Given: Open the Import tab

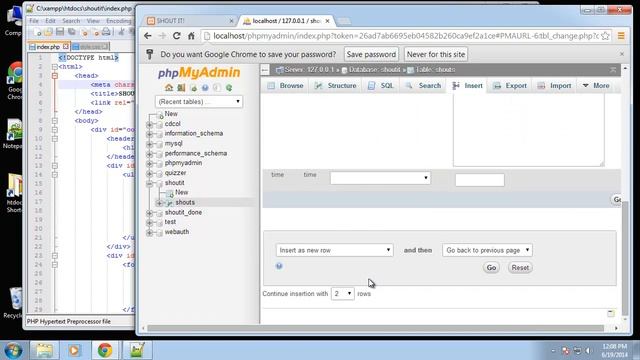Looking at the screenshot, I should 554,86.
